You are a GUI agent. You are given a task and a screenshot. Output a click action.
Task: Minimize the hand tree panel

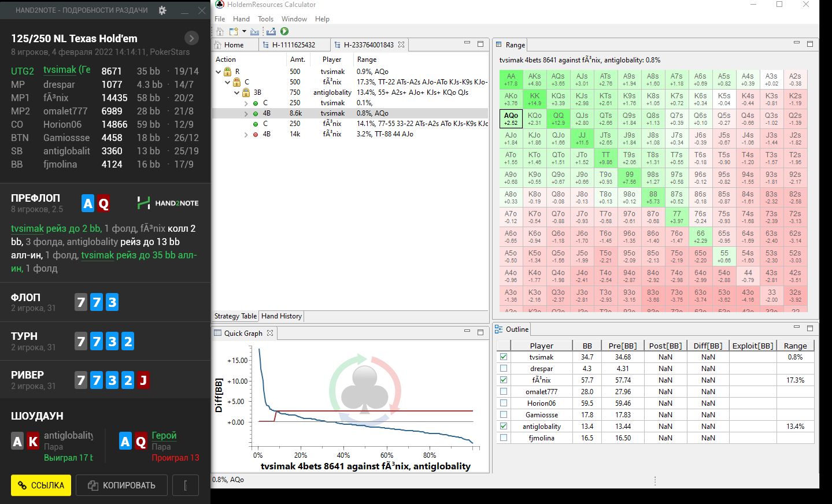point(467,43)
